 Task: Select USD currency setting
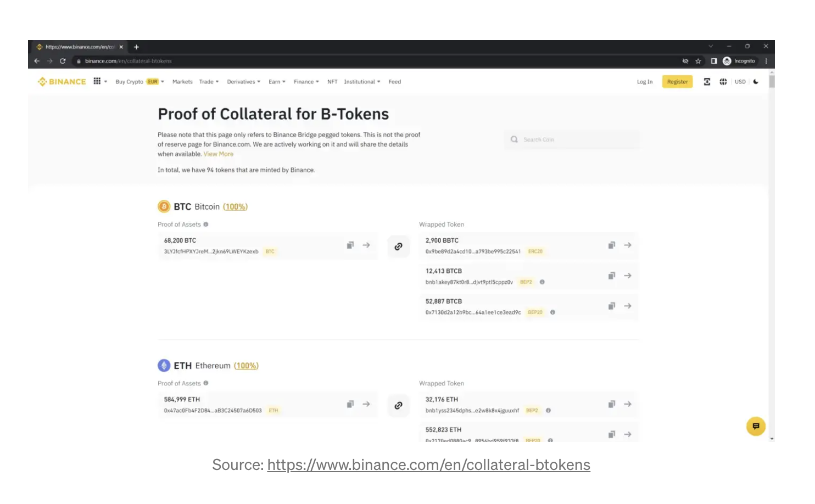coord(740,82)
